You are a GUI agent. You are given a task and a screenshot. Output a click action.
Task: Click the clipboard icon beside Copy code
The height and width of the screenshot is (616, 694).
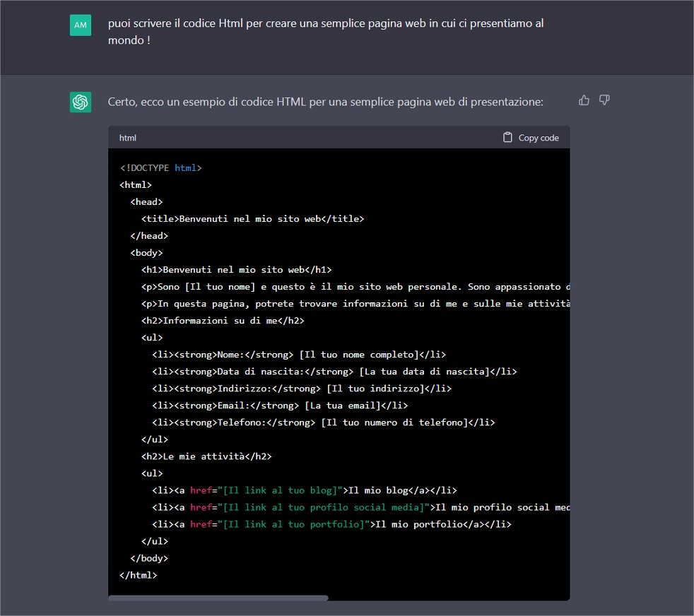coord(506,137)
